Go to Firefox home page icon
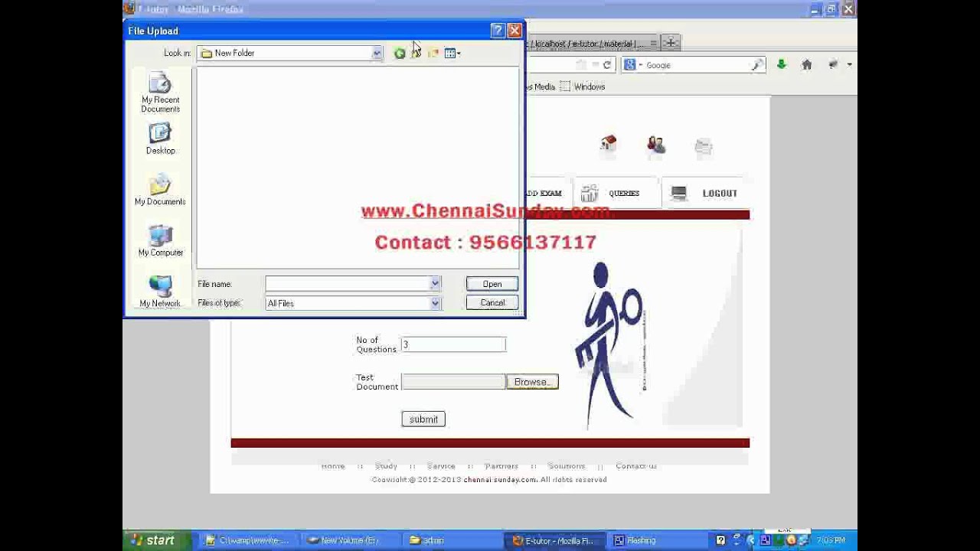This screenshot has height=551, width=980. [806, 65]
